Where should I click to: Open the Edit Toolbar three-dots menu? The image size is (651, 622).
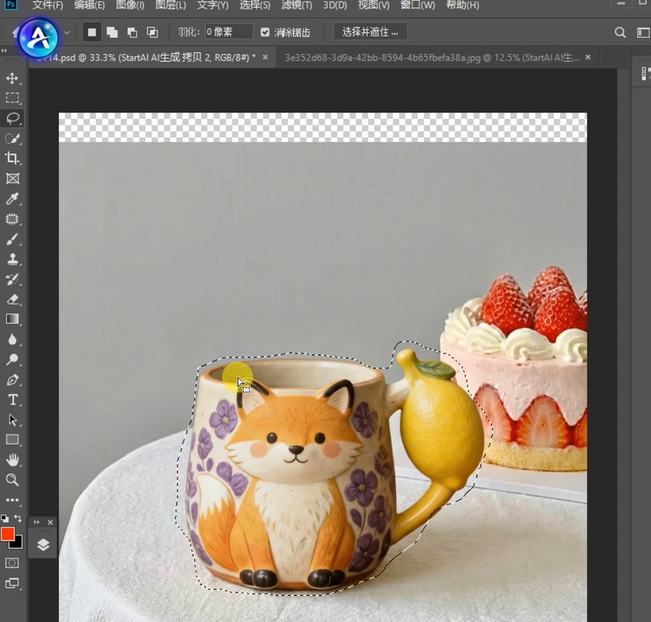click(13, 500)
